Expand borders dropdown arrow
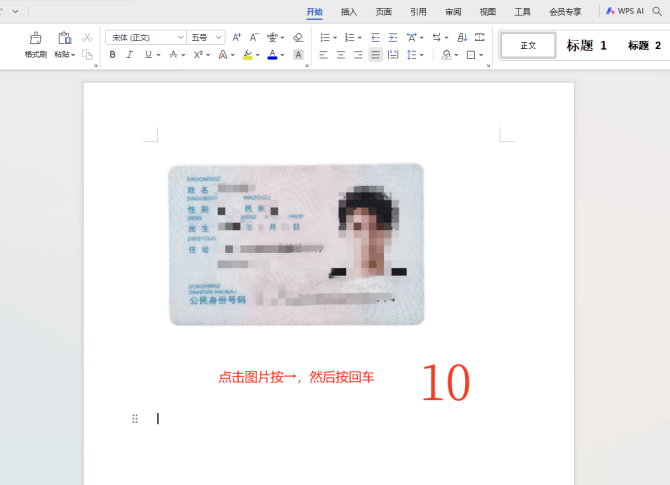670x485 pixels. click(481, 55)
